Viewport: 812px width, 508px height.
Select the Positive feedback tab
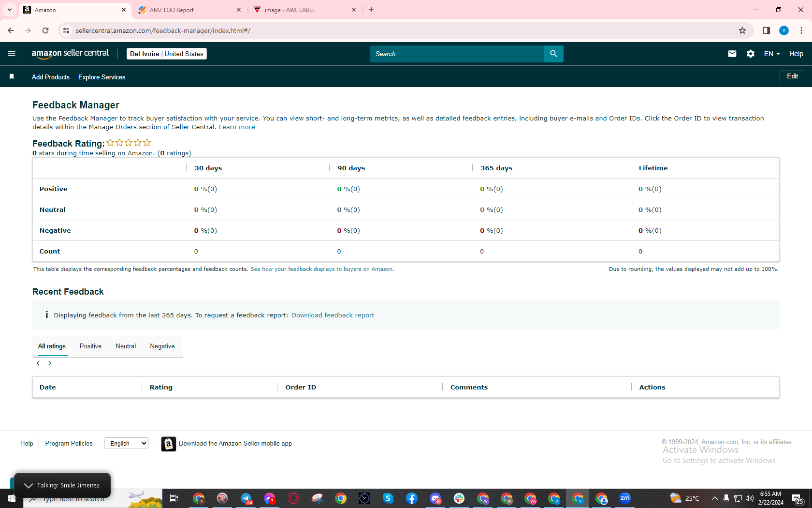90,346
